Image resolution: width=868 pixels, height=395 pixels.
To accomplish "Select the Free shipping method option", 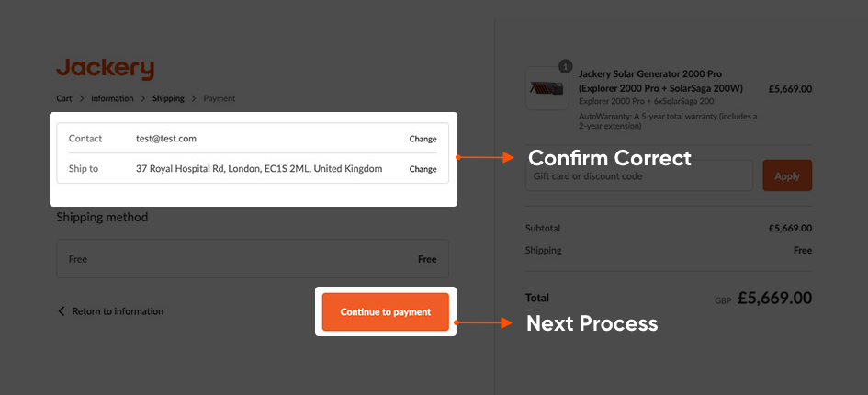I will click(253, 259).
